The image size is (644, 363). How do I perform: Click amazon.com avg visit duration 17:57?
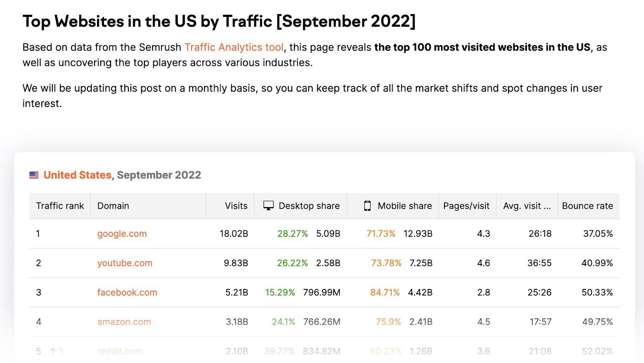(541, 322)
